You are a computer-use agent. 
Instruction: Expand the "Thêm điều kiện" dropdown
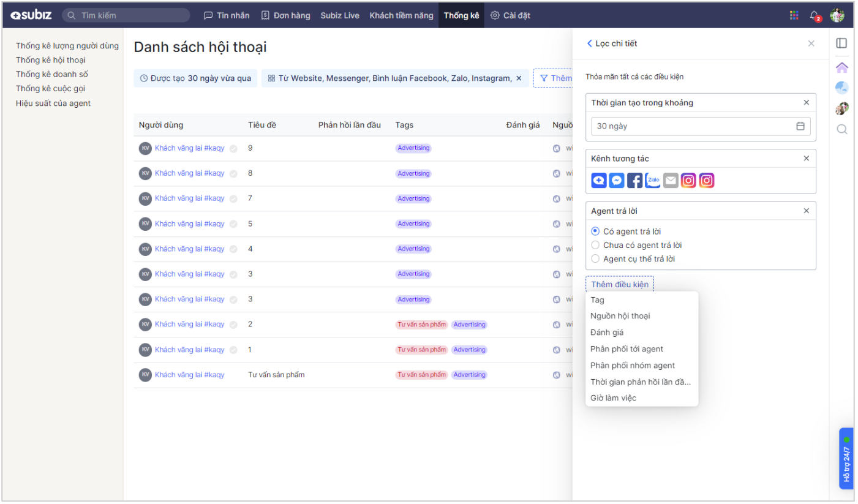click(619, 285)
